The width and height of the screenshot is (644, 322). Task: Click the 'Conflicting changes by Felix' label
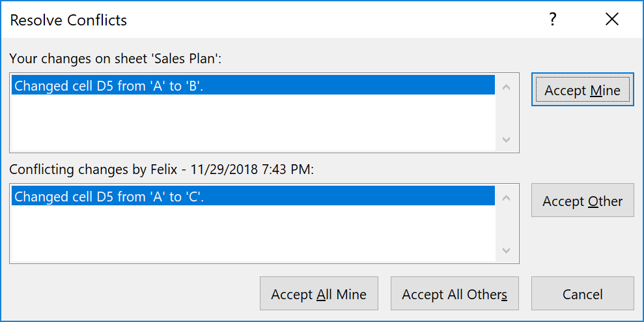click(161, 169)
